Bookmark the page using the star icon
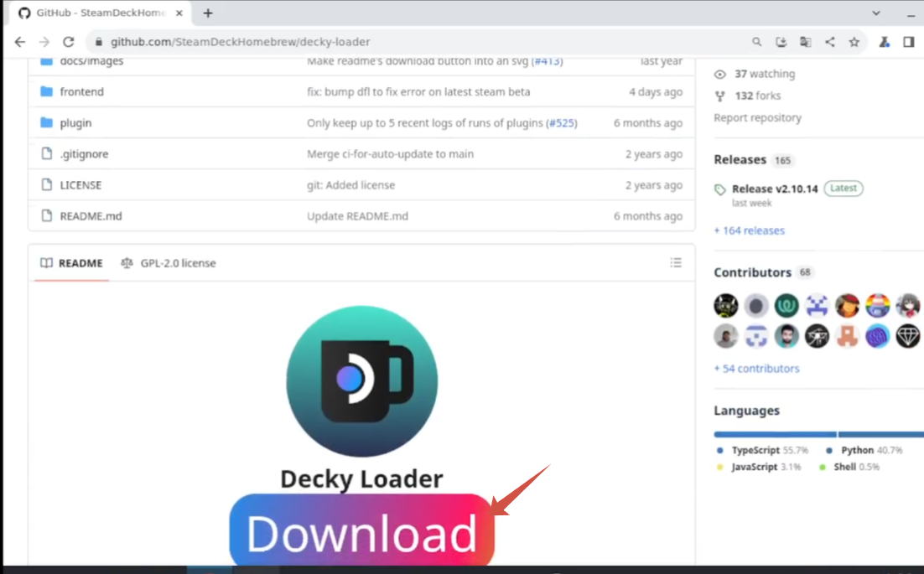 [854, 41]
